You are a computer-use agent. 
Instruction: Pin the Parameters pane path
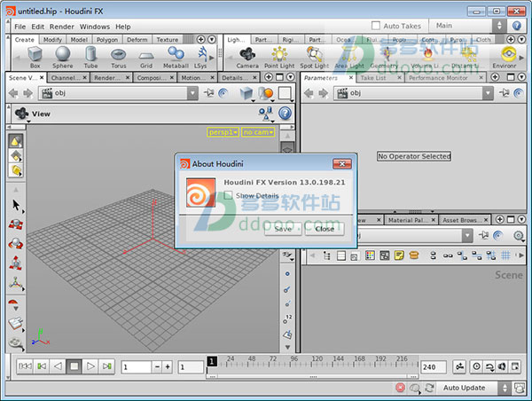(505, 93)
